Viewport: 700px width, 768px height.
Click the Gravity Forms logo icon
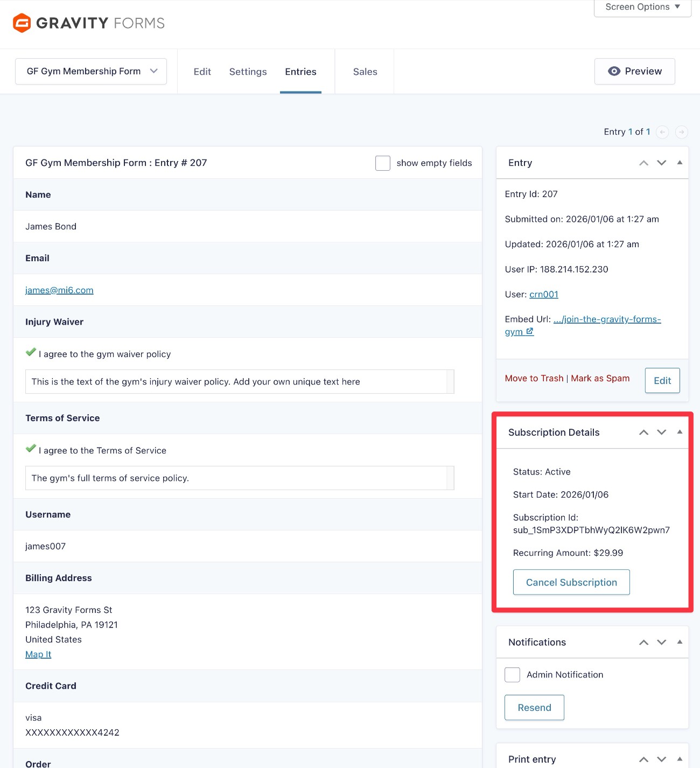pyautogui.click(x=21, y=23)
